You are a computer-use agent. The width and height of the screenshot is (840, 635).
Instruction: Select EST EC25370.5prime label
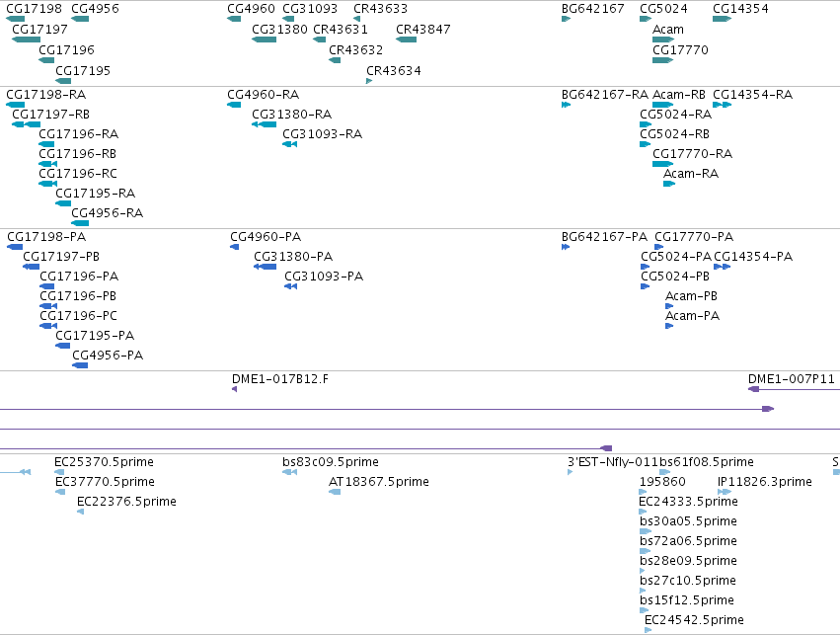click(x=104, y=462)
